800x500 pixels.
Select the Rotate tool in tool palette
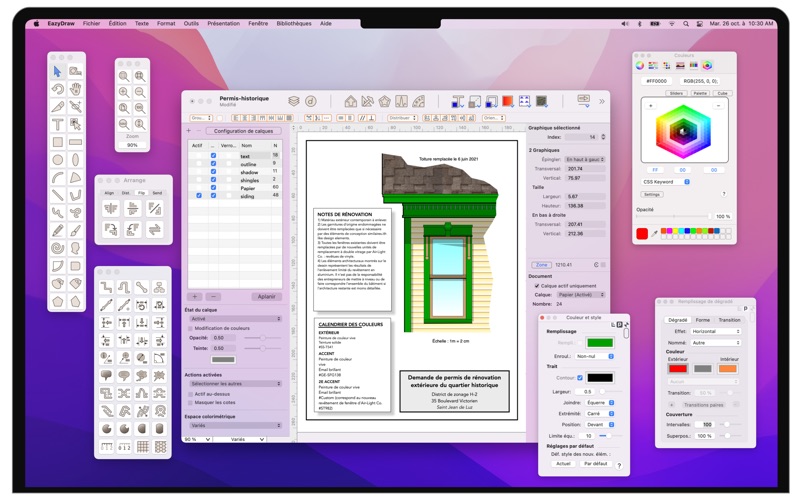[x=58, y=89]
